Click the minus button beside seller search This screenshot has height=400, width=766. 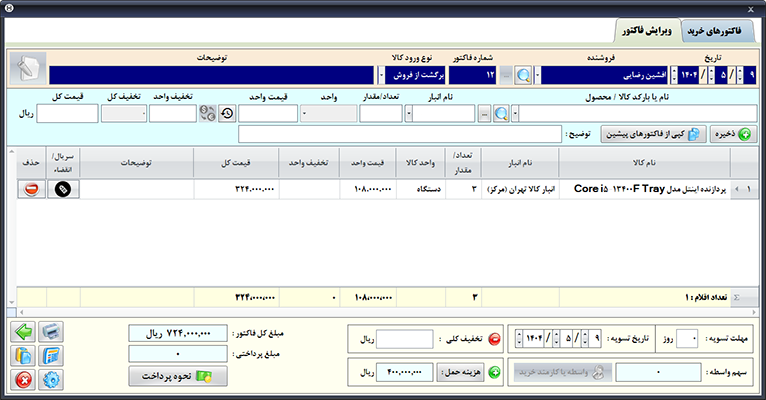coord(506,76)
